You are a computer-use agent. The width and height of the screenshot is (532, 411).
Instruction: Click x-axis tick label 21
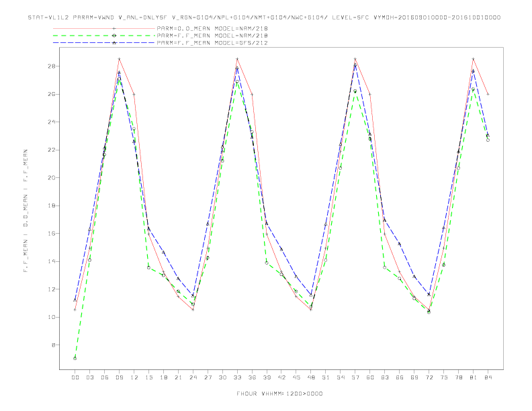[x=178, y=377]
